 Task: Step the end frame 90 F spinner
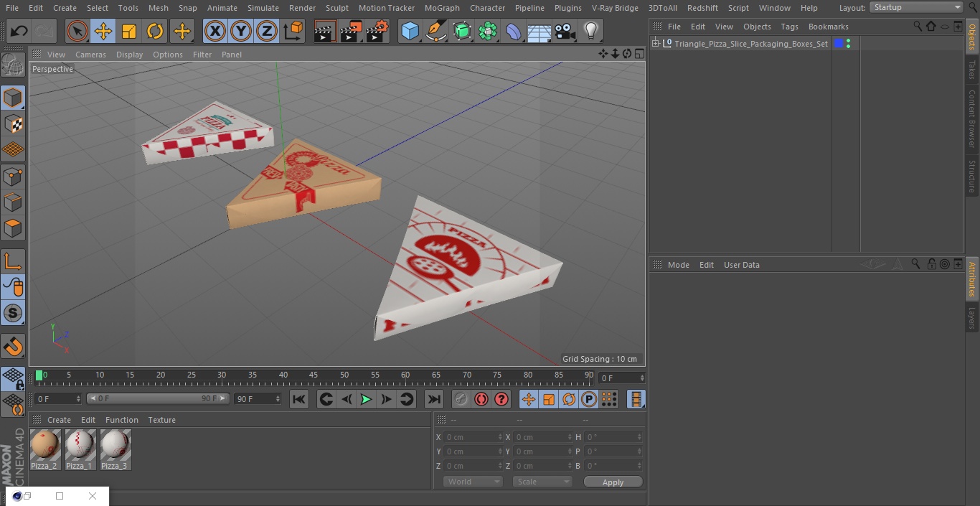278,398
